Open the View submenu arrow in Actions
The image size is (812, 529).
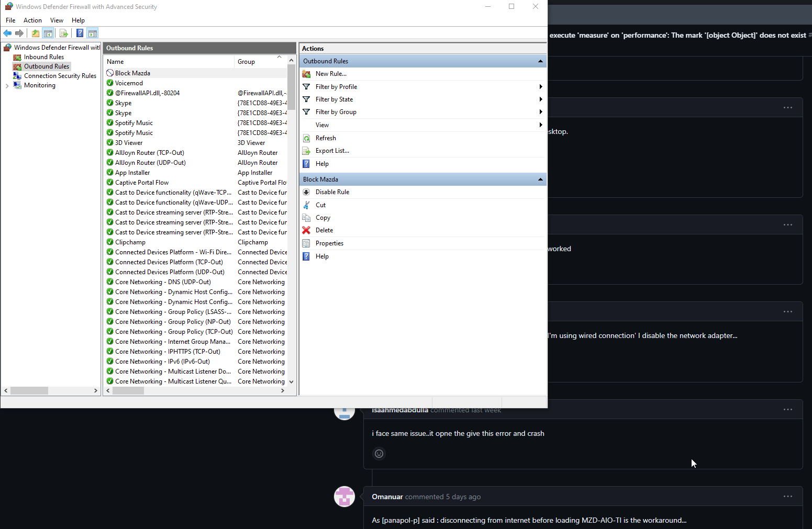coord(541,125)
